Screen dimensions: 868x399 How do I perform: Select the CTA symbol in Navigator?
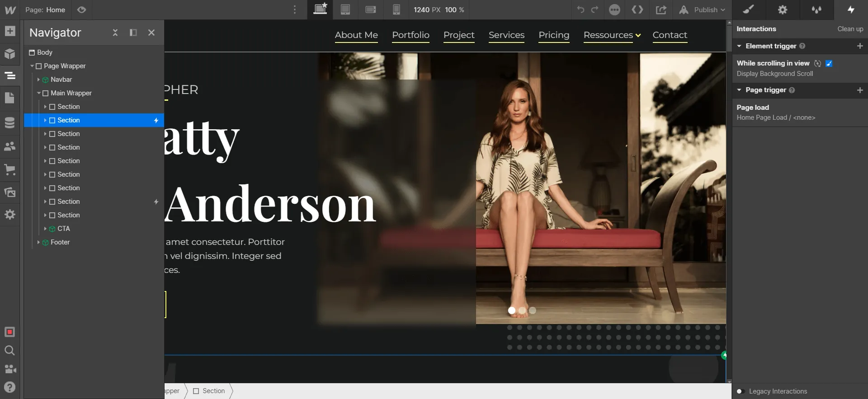pos(63,229)
